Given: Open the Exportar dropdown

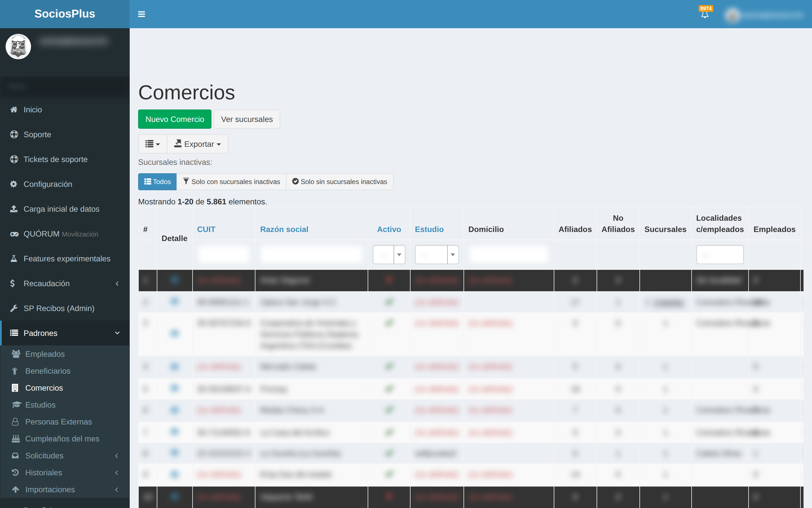Looking at the screenshot, I should (x=198, y=144).
